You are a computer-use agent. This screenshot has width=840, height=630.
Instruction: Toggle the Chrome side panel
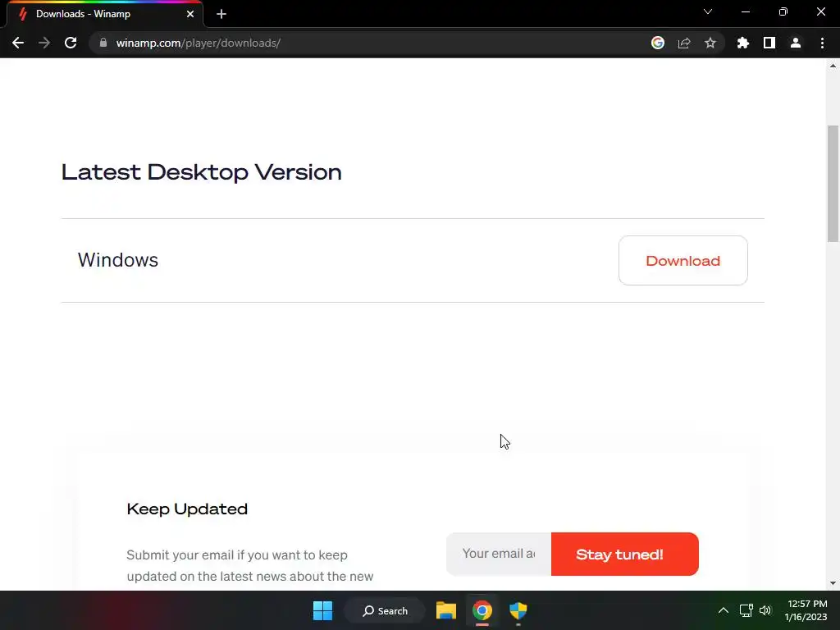(x=769, y=43)
